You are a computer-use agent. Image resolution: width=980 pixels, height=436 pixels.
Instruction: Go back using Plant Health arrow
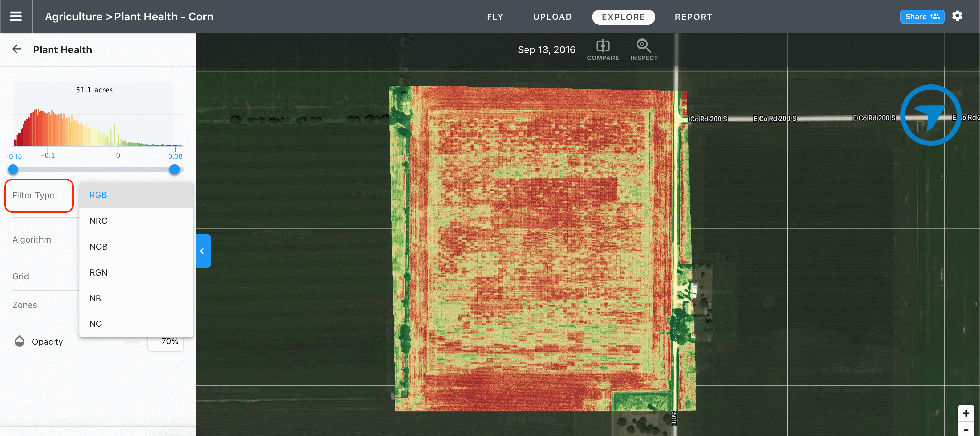(16, 49)
